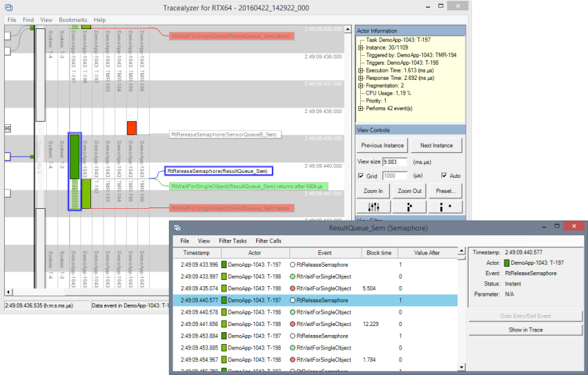The image size is (588, 375).
Task: Click Goto Entry/Exit Event button
Action: coord(525,316)
